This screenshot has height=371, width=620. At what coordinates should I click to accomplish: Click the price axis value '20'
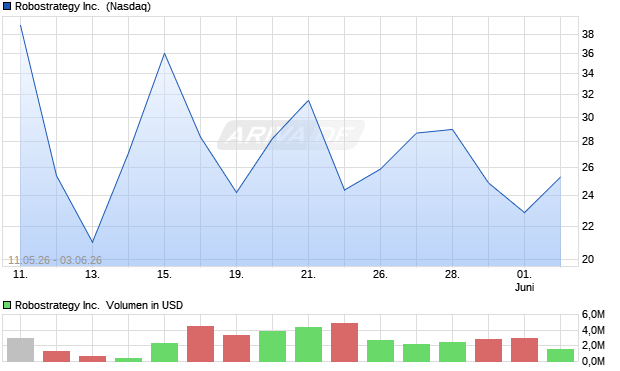588,259
